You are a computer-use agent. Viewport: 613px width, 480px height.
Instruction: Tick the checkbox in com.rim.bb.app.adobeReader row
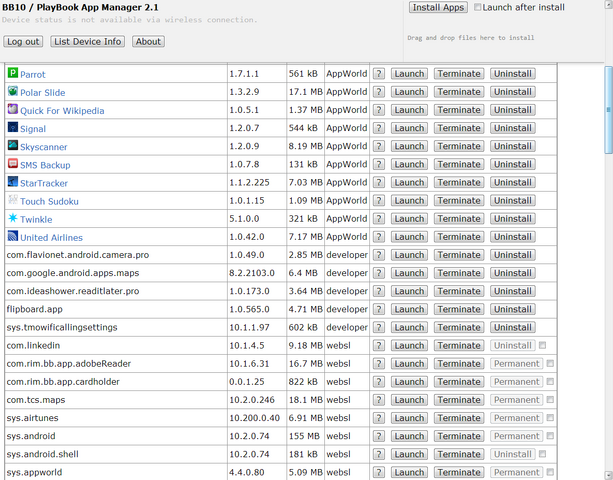(x=550, y=363)
